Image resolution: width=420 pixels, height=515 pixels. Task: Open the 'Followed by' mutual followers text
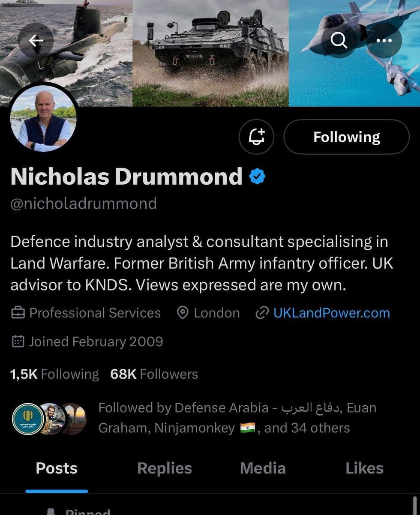[x=237, y=418]
